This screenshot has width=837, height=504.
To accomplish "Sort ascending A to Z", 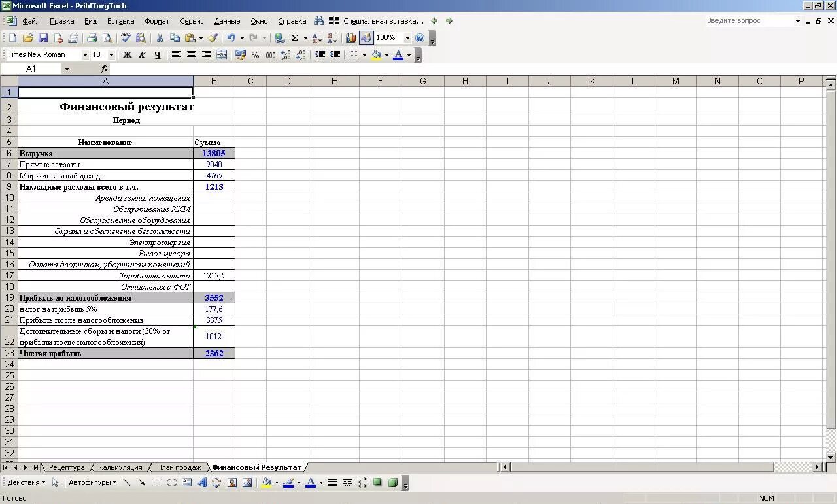I will 316,38.
